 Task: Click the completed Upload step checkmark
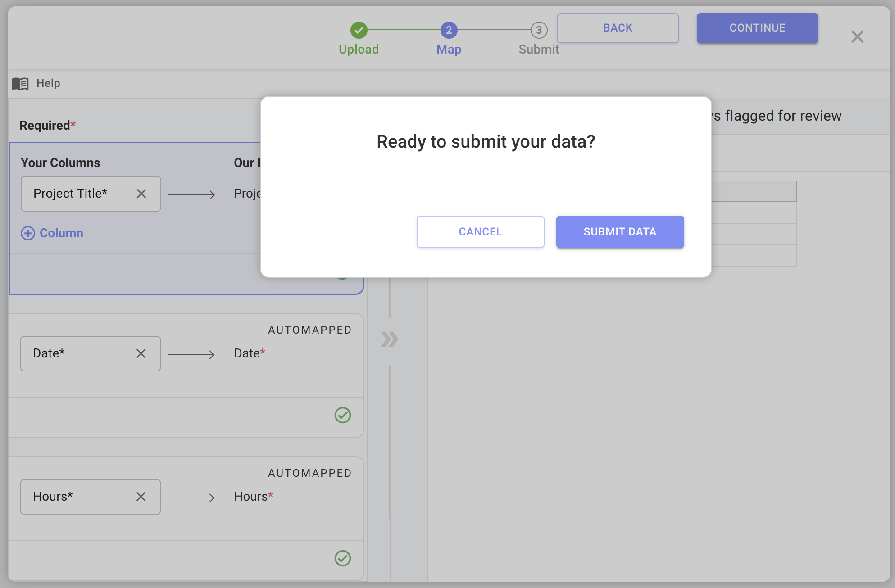pos(359,30)
